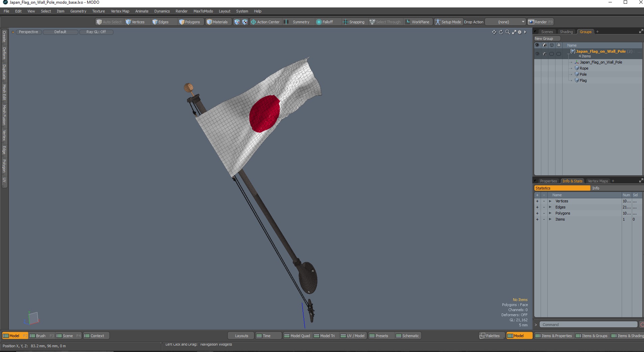This screenshot has width=644, height=352.
Task: Open the Schematic layout
Action: click(407, 336)
